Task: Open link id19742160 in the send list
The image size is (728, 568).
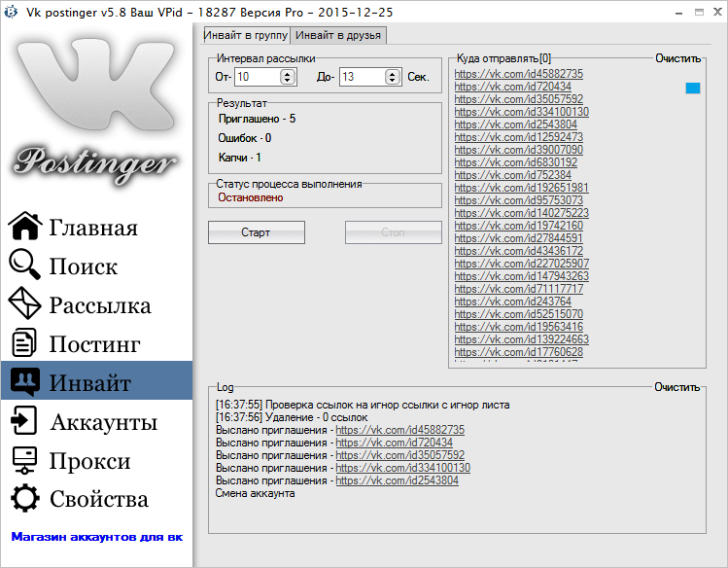Action: click(519, 226)
